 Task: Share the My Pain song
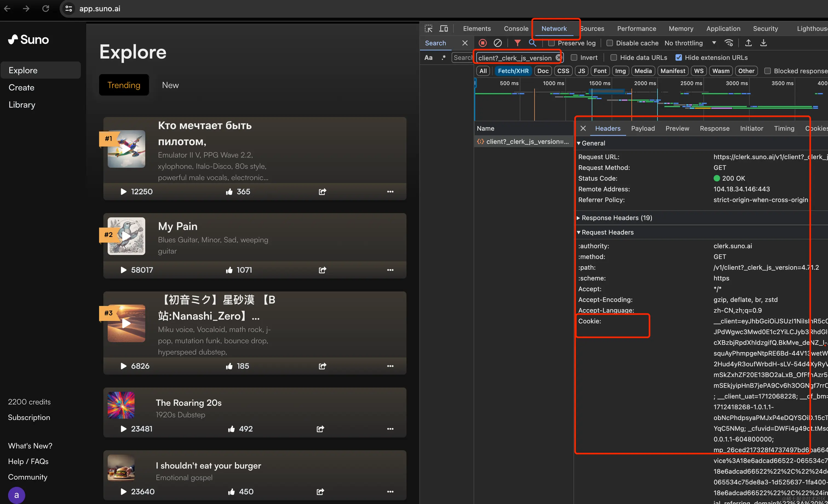322,270
